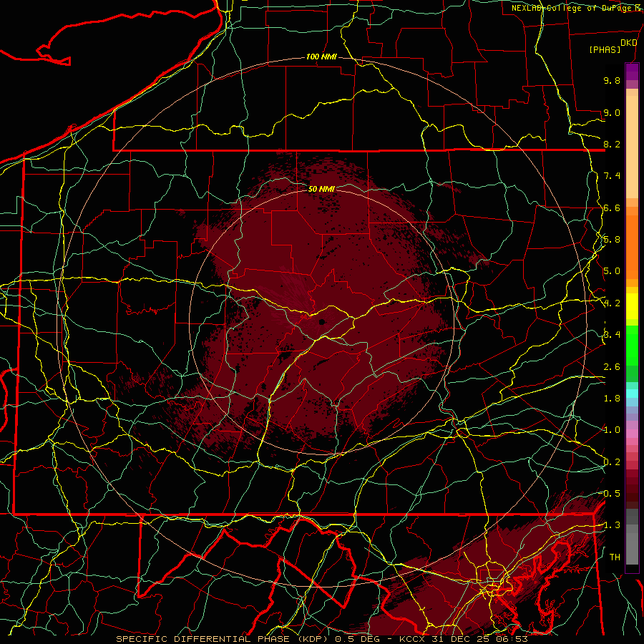Click the purple swatch atop the color bar
Screen dimensions: 644x644
(632, 72)
